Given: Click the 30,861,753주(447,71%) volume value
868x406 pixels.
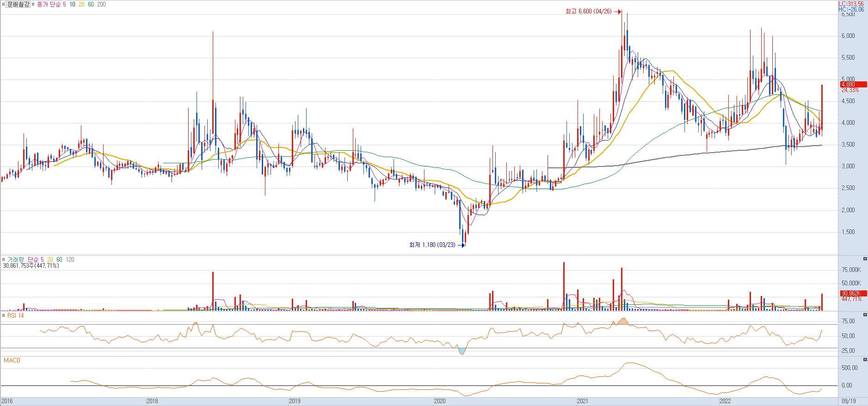Looking at the screenshot, I should tap(31, 266).
